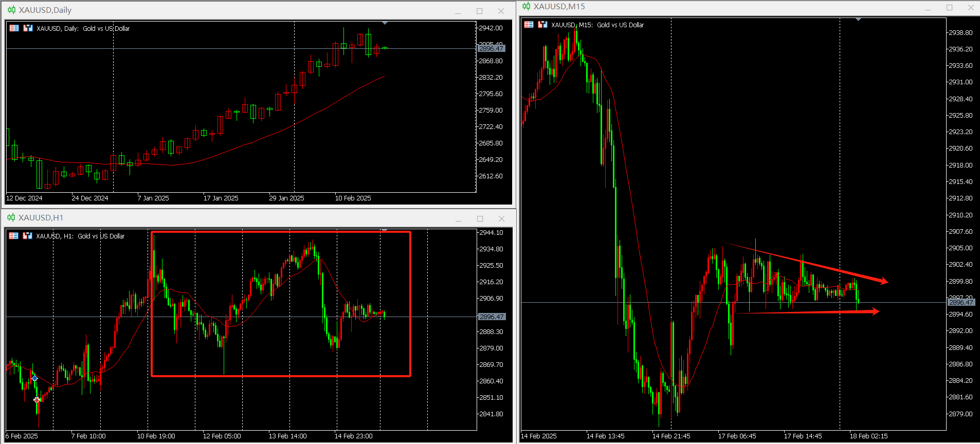Viewport: 980px width, 444px height.
Task: Maximize the XAUUSD,H1 chart window
Action: click(x=480, y=219)
